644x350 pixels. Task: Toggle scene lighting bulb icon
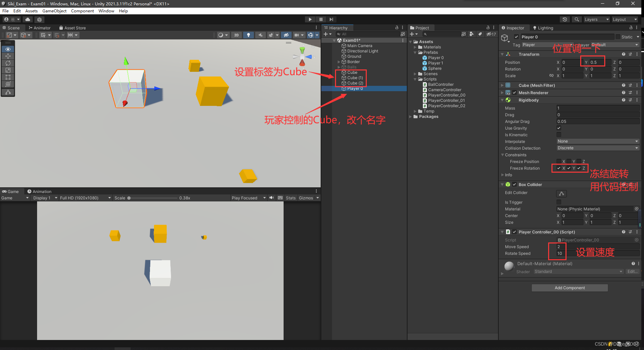pyautogui.click(x=248, y=35)
